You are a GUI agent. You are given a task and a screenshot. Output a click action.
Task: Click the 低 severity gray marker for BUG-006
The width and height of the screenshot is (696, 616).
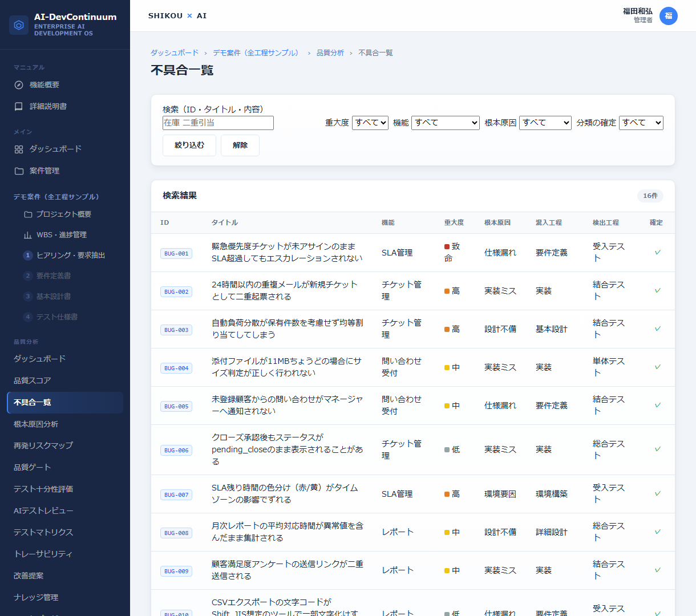point(447,449)
